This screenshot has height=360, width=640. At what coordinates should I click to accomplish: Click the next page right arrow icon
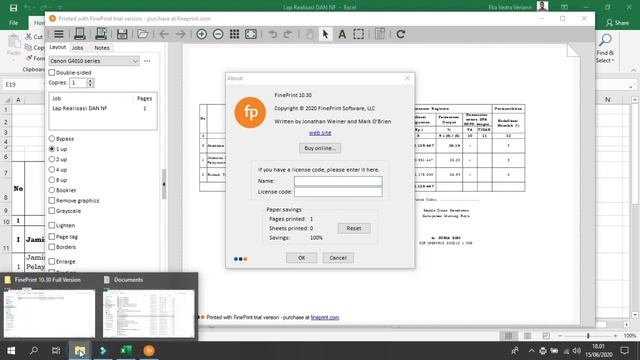(x=180, y=34)
